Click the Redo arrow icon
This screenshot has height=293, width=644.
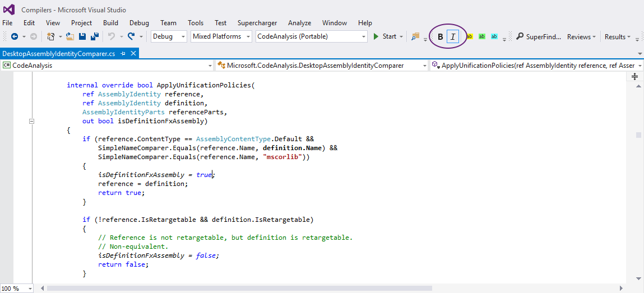(x=131, y=36)
